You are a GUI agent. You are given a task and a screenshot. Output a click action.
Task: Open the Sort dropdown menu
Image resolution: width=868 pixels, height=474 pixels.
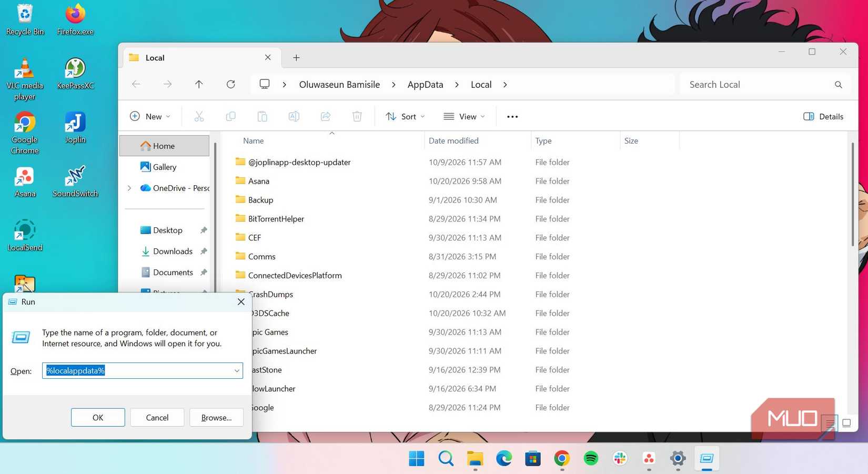(405, 116)
